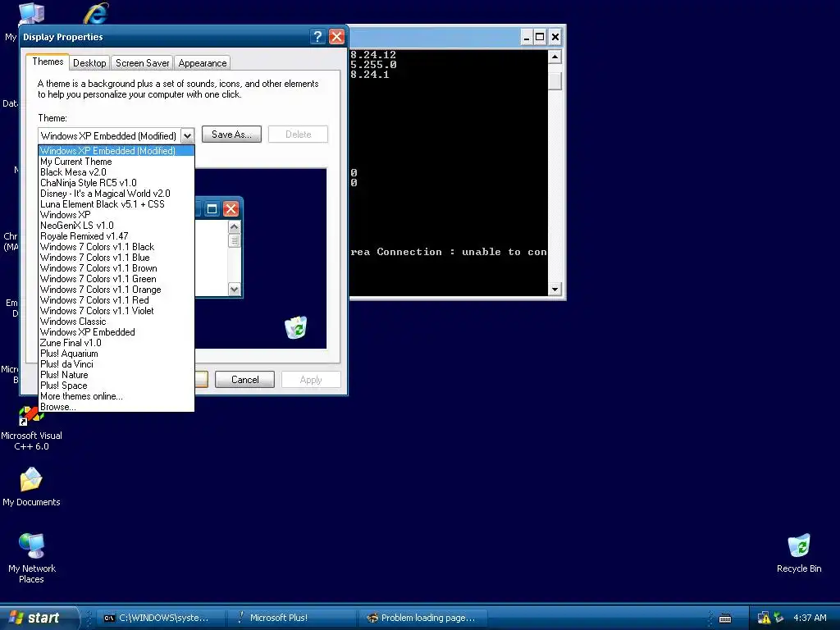Select Windows XP Embedded (Modified) in list
Image resolution: width=840 pixels, height=630 pixels.
click(x=116, y=151)
